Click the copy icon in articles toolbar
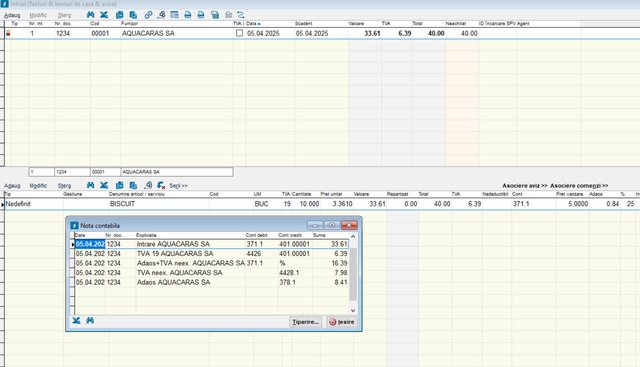This screenshot has height=367, width=640. pyautogui.click(x=120, y=185)
